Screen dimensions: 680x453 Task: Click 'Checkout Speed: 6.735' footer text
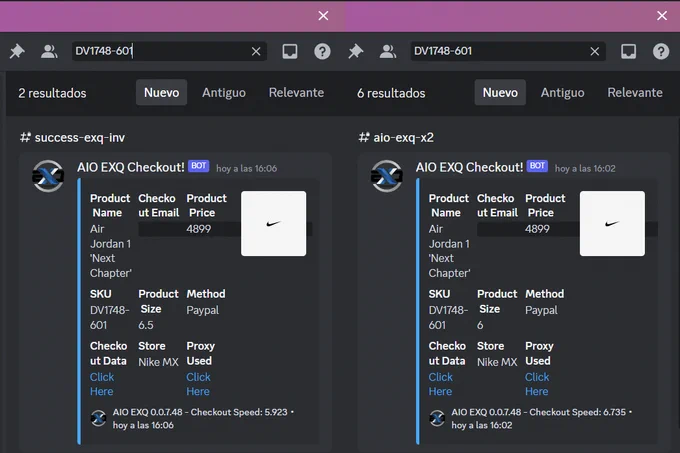[578, 412]
